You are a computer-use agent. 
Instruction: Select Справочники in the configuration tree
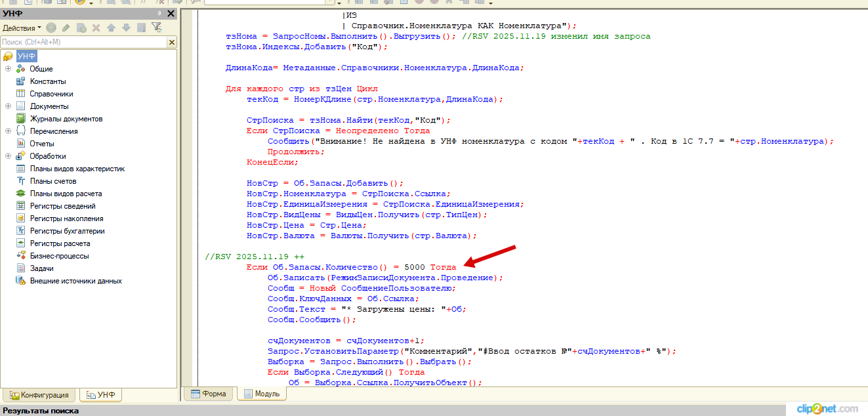point(51,94)
